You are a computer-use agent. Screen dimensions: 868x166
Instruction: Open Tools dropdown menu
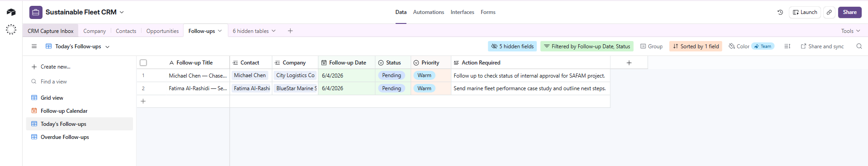[x=850, y=31]
